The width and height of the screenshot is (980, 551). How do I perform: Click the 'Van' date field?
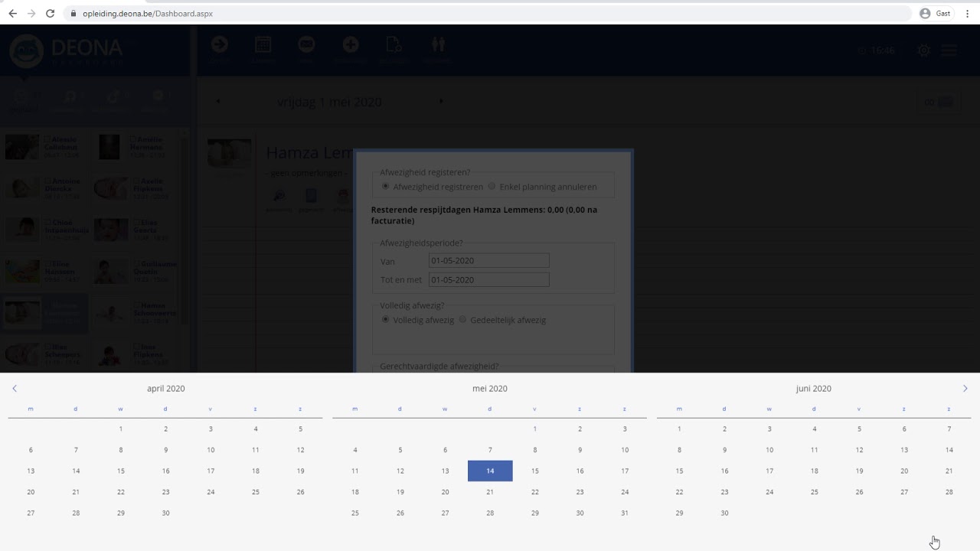pos(488,261)
